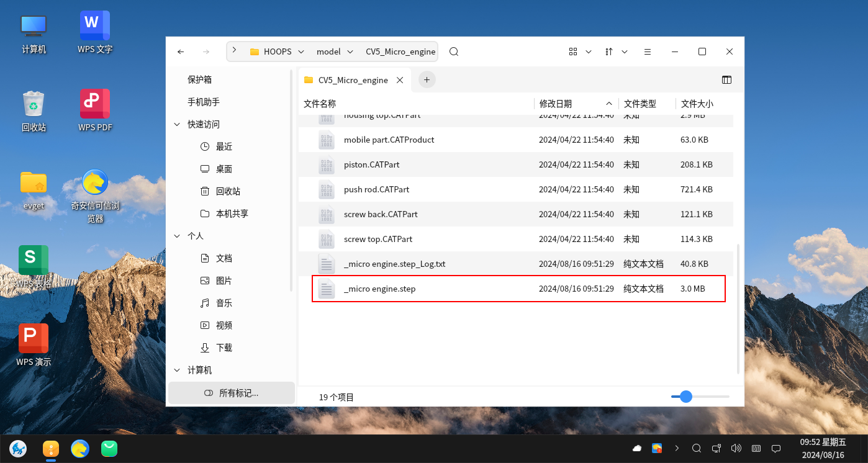Select piston.CATPart file

coord(516,164)
